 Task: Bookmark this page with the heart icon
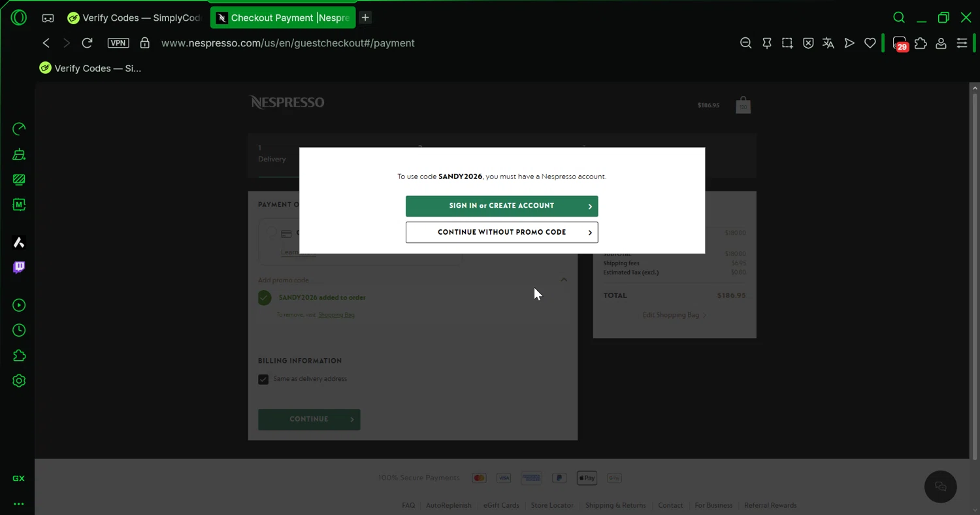coord(870,43)
